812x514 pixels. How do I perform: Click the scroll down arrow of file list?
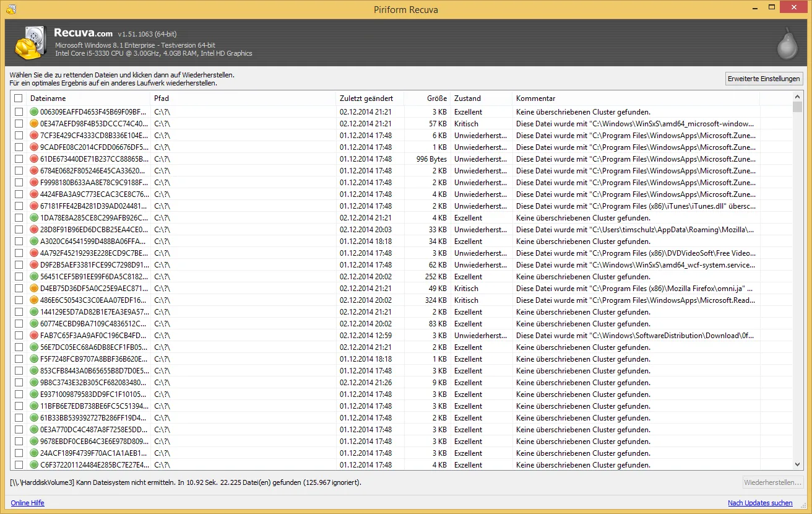click(x=798, y=464)
